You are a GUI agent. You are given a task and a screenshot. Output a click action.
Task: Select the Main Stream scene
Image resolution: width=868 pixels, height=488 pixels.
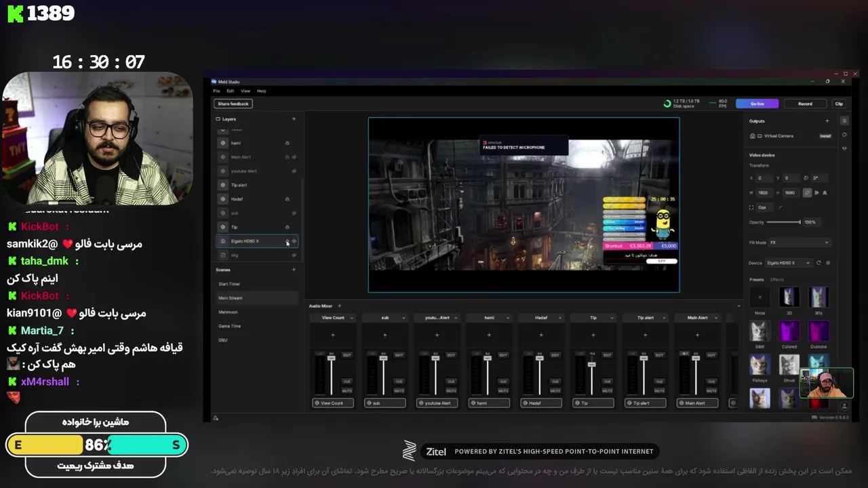pos(256,298)
